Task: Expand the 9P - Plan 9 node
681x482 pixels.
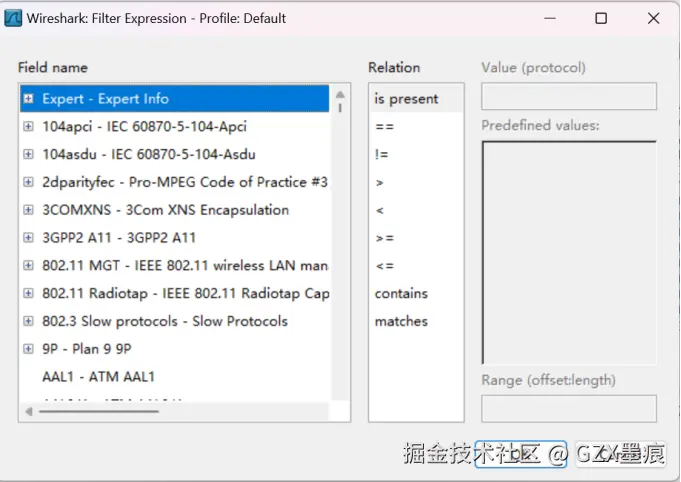Action: click(x=28, y=349)
